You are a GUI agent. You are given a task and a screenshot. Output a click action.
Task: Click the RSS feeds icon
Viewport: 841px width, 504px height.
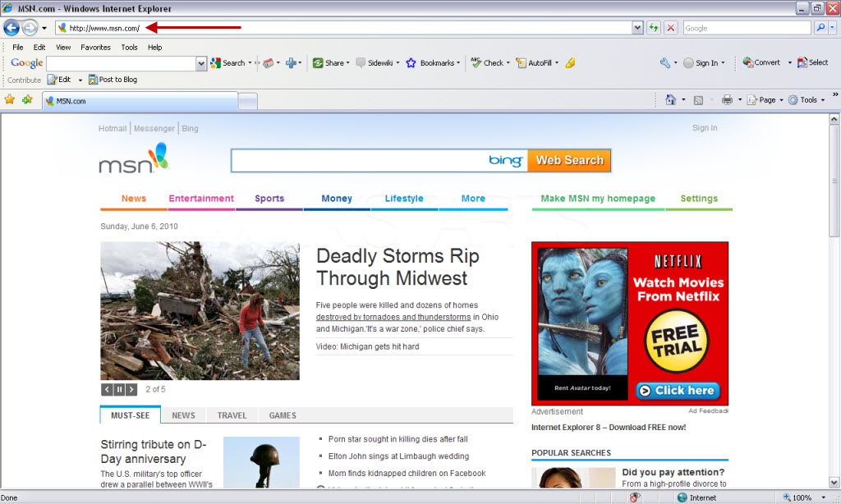click(698, 100)
